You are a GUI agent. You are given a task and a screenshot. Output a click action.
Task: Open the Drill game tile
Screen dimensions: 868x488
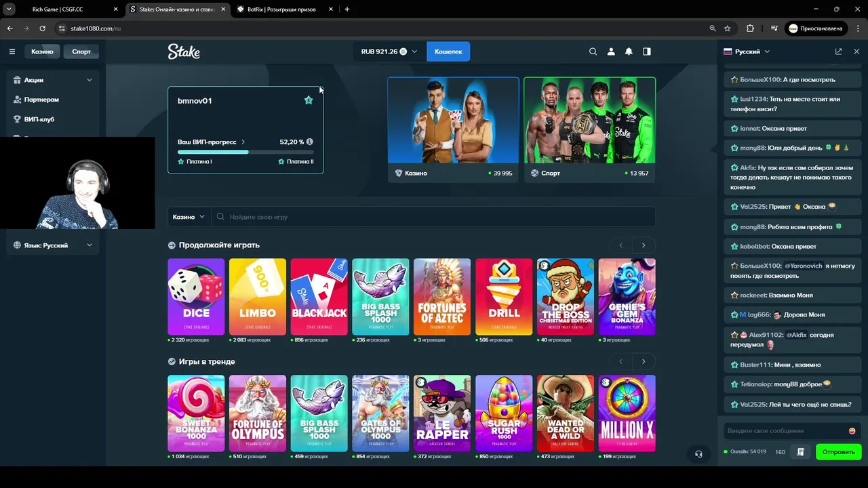click(504, 297)
